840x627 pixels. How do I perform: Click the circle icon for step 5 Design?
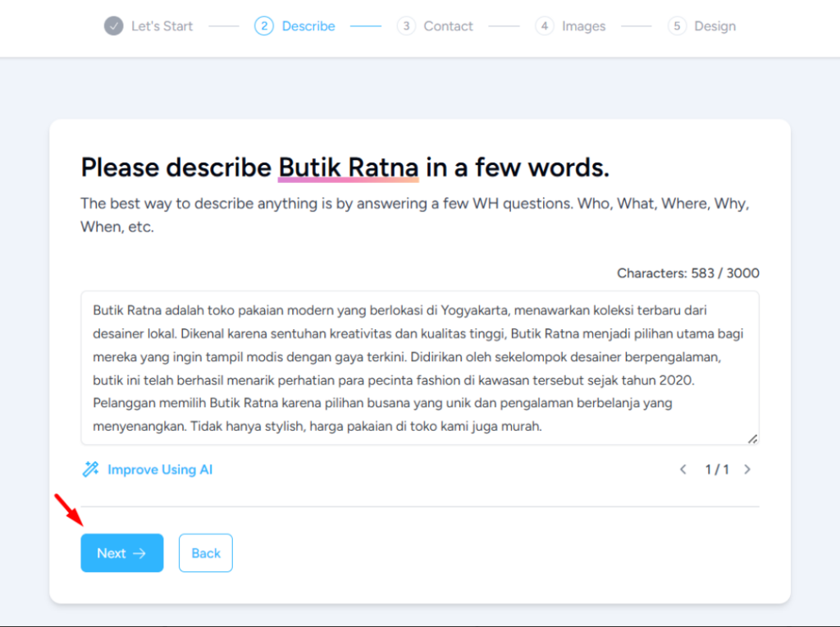[677, 25]
